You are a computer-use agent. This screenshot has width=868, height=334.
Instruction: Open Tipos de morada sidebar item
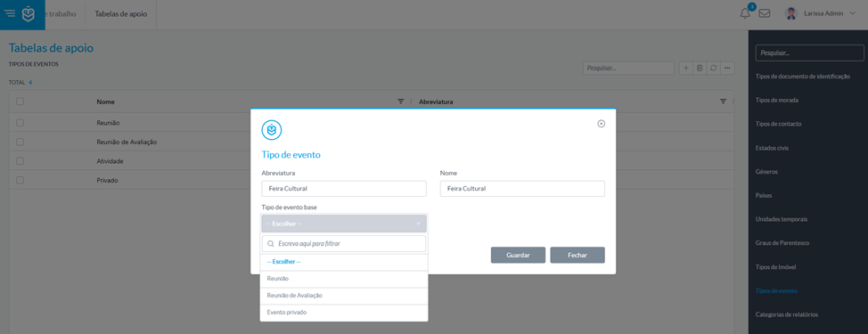[x=777, y=100]
